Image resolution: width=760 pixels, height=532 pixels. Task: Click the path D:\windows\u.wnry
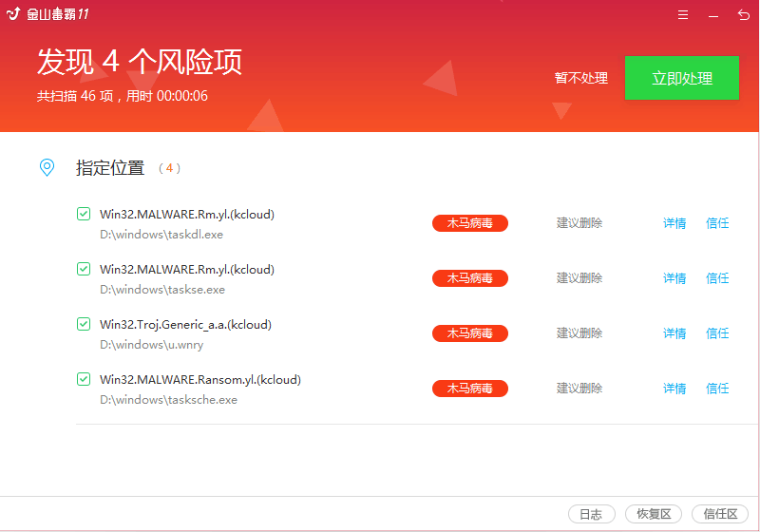pos(152,345)
